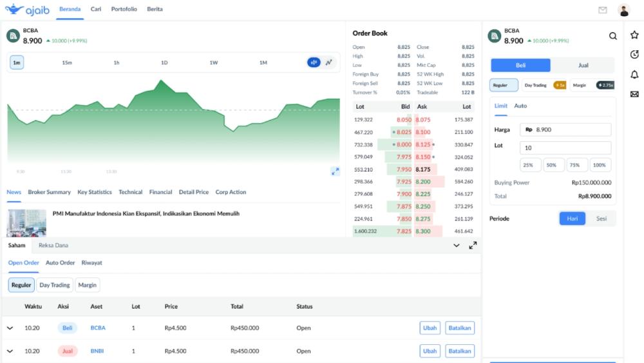Click Batalkan for the BCBA order
644x363 pixels.
[x=460, y=328]
